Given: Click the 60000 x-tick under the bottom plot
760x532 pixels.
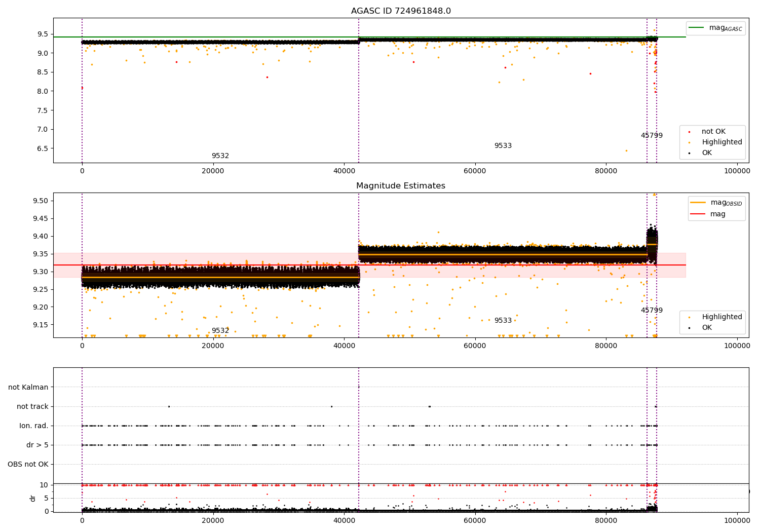Looking at the screenshot, I should [x=475, y=521].
